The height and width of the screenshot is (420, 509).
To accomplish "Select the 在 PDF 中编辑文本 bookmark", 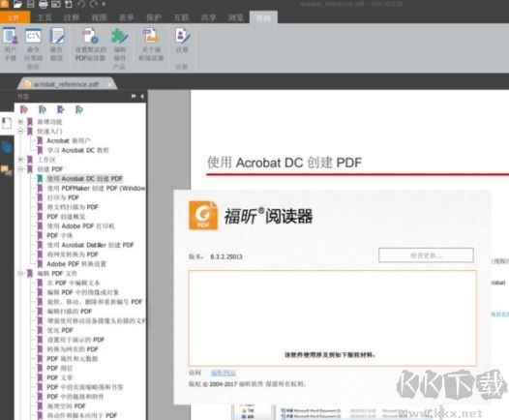I will 74,283.
